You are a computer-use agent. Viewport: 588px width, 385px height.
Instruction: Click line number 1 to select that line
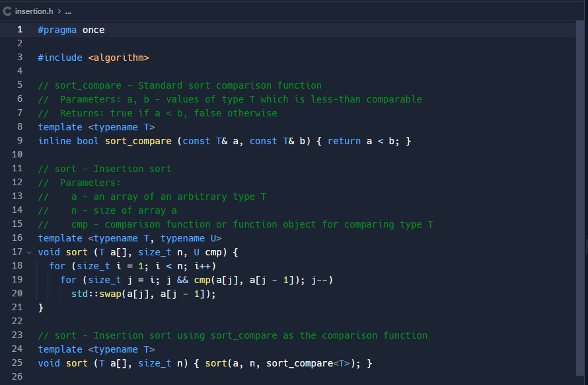[x=20, y=29]
